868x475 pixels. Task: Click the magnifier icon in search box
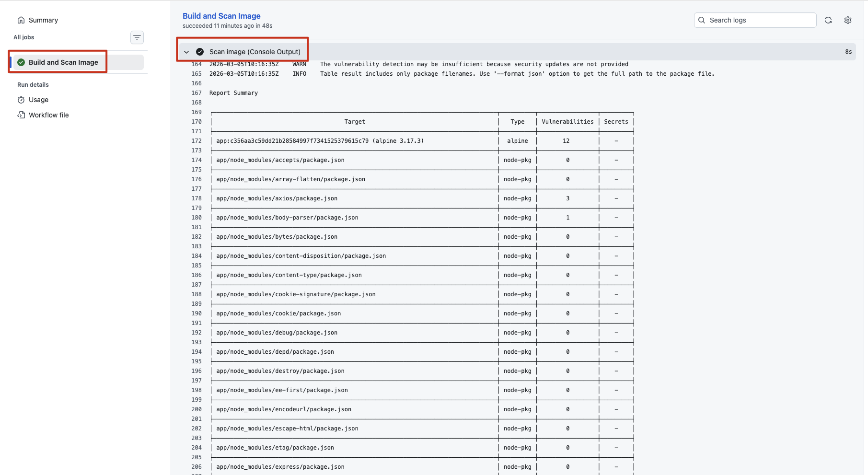pyautogui.click(x=702, y=20)
